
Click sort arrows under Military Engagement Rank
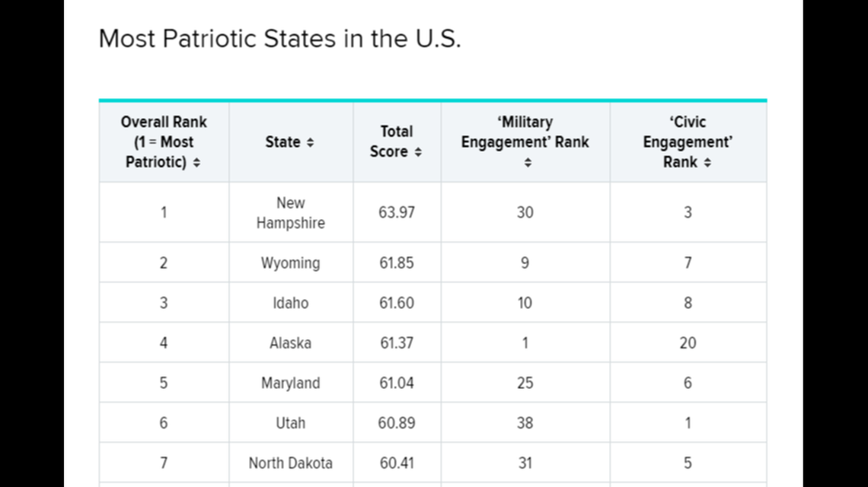[x=525, y=163]
